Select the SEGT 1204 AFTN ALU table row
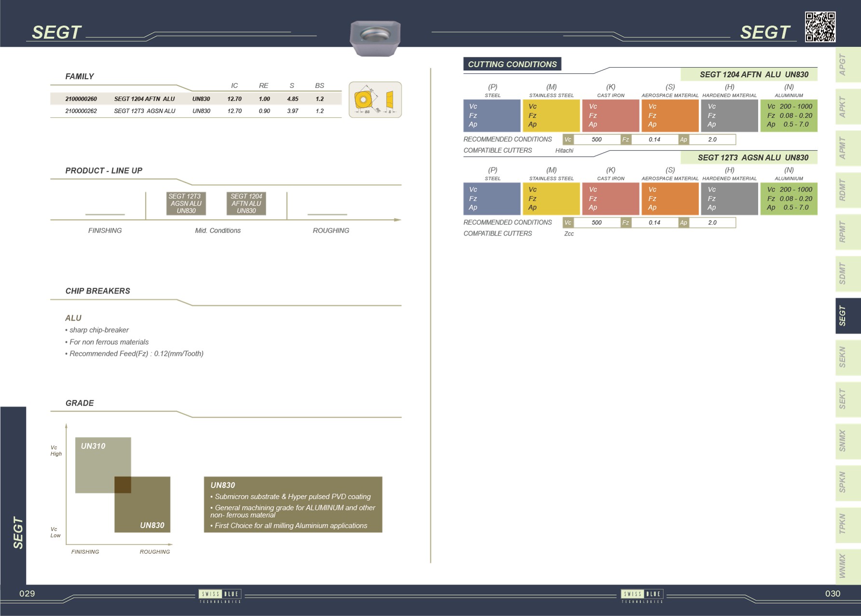 coord(195,99)
